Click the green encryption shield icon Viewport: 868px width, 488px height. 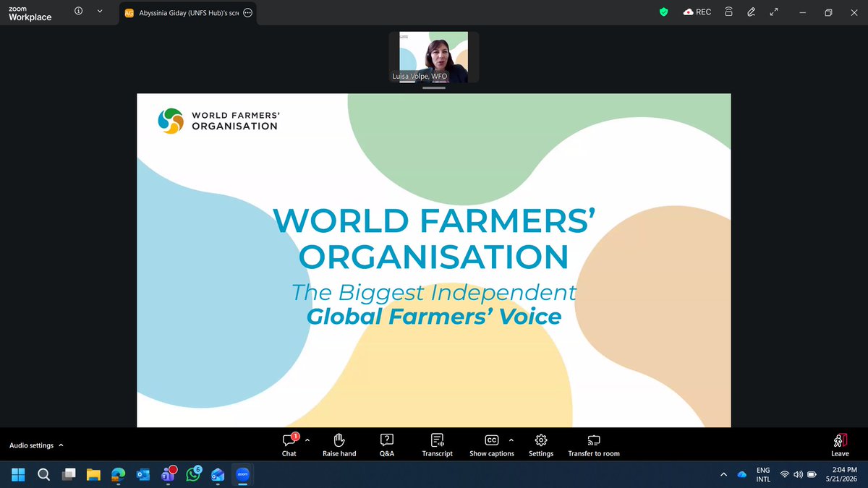coord(663,12)
